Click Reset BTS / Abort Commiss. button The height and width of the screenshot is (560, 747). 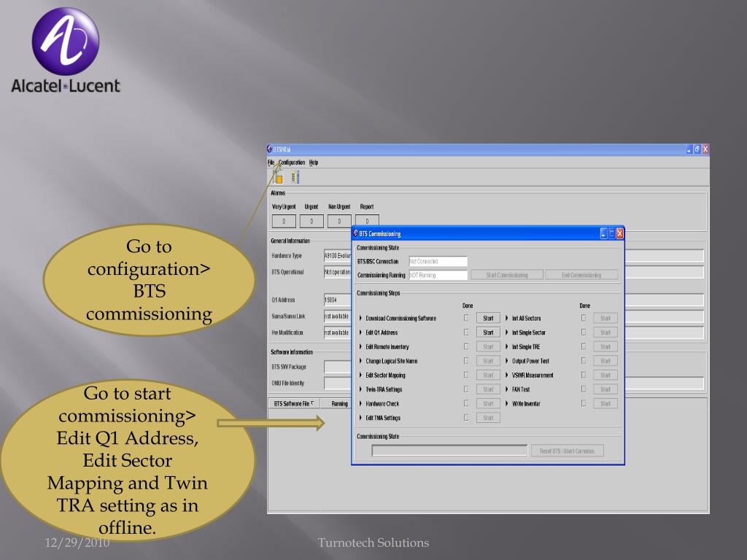click(x=568, y=451)
